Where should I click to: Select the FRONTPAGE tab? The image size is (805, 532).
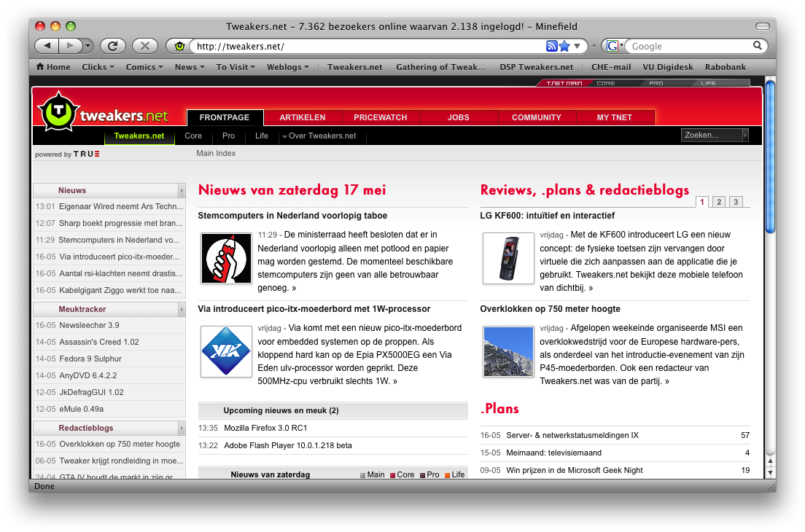(x=225, y=117)
